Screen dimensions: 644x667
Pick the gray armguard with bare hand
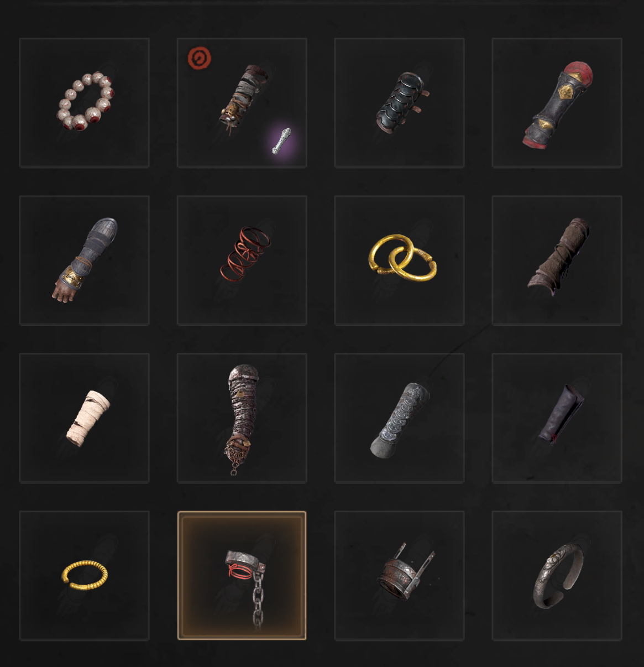[x=85, y=259]
